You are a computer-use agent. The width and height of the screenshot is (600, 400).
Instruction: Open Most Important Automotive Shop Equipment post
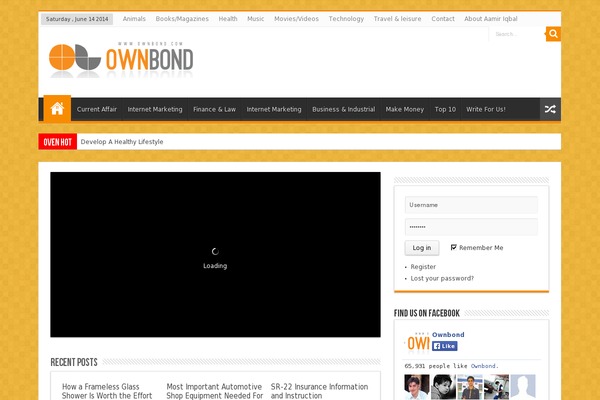(x=214, y=391)
